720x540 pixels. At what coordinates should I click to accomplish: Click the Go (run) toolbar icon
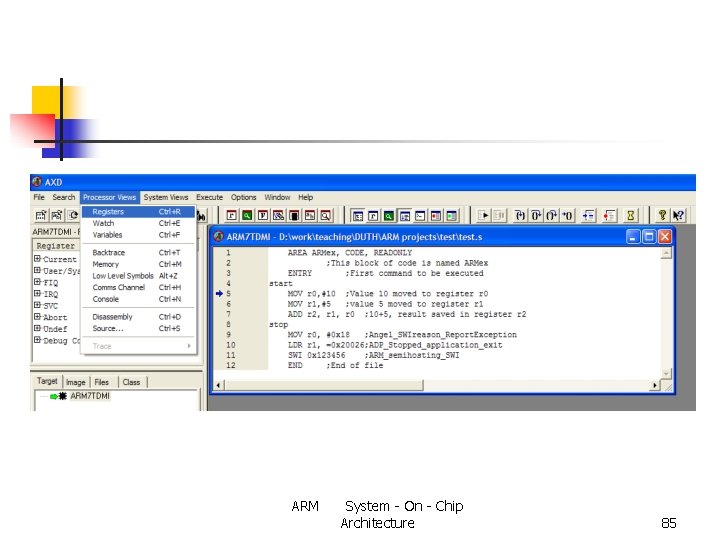tap(484, 215)
